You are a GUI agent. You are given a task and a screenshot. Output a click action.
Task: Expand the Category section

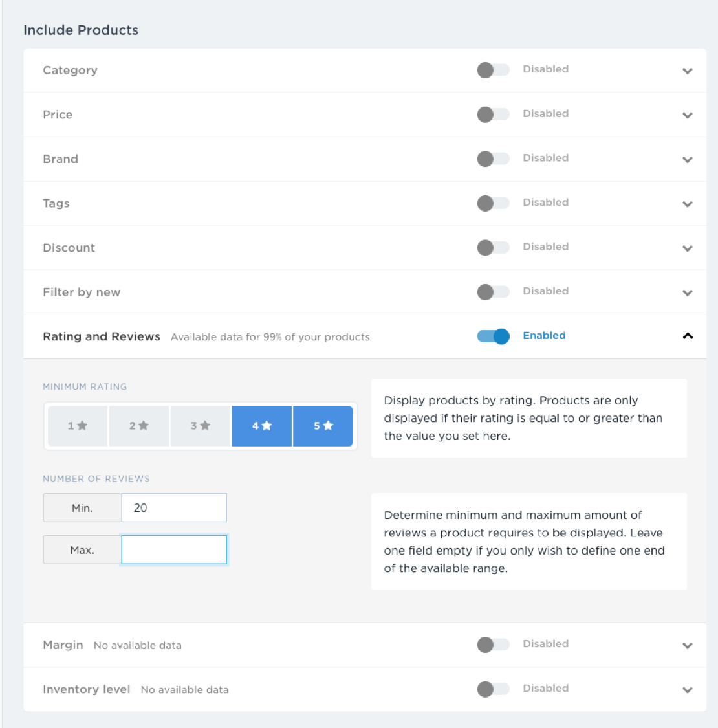coord(687,71)
